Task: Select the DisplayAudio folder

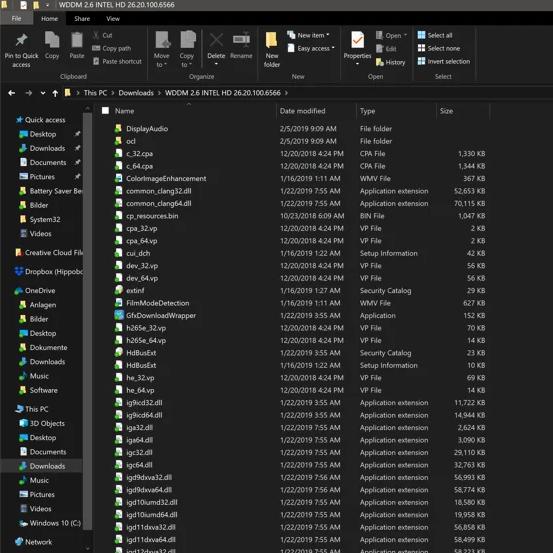Action: point(147,129)
